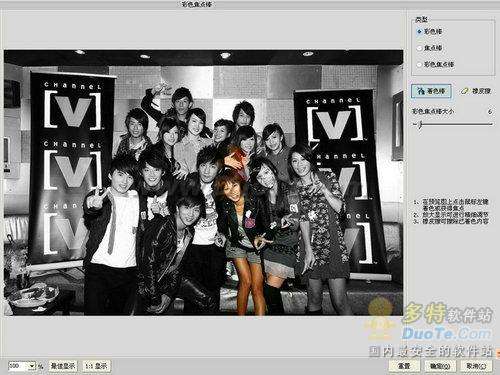Choose the 彩色棒 radio option
Viewport: 500px width, 375px height.
coord(429,32)
